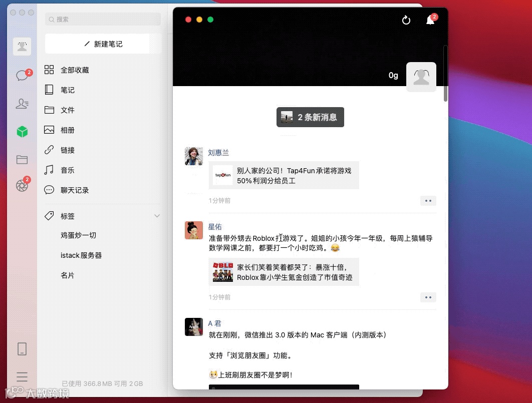Click the 音乐 note icon
532x403 pixels.
[x=49, y=170]
